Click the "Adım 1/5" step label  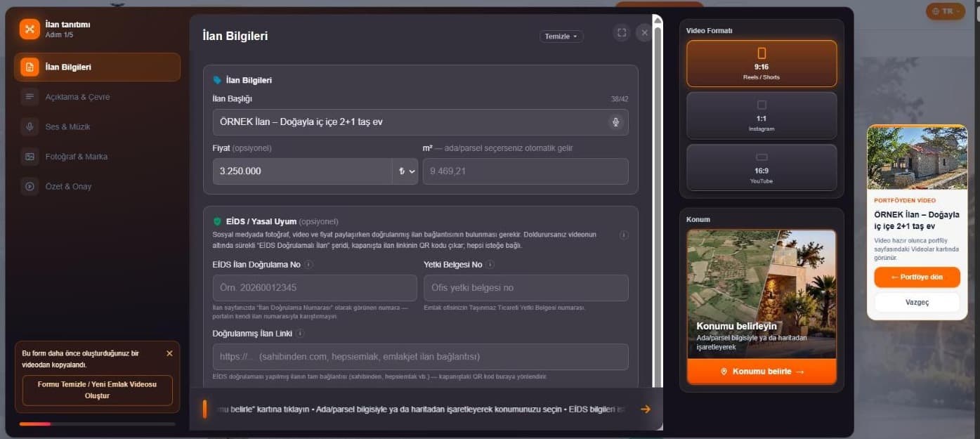[59, 35]
